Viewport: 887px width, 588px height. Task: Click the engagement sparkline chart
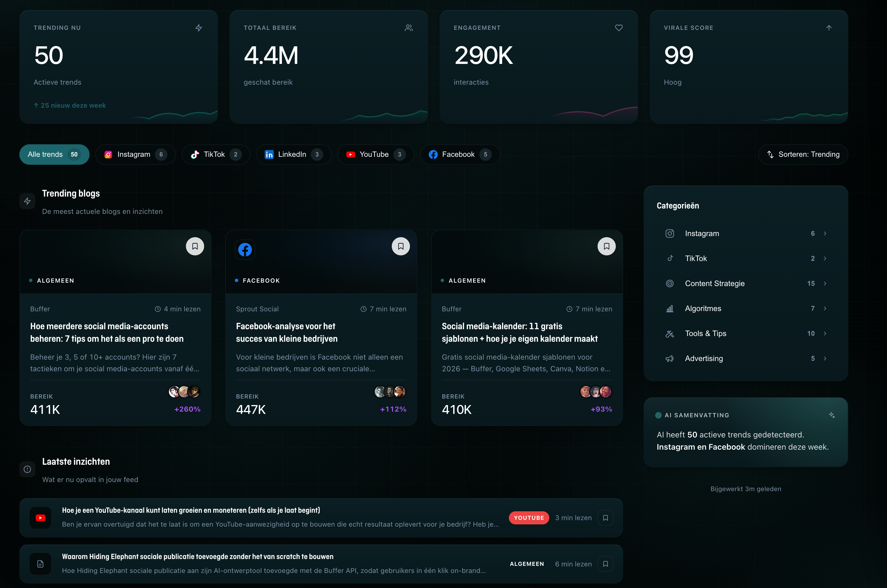[593, 112]
